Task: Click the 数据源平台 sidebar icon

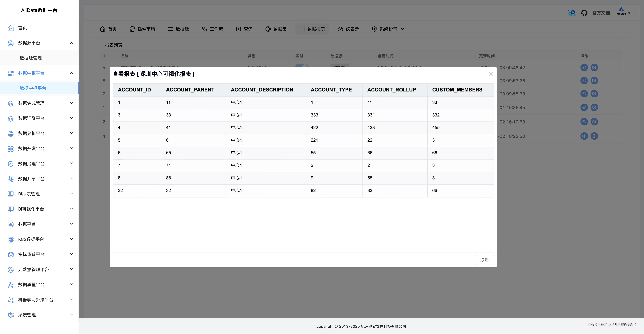Action: [x=10, y=43]
